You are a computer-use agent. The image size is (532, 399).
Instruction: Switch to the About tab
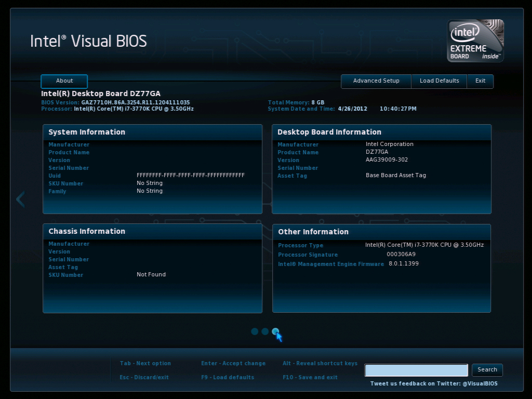click(64, 81)
